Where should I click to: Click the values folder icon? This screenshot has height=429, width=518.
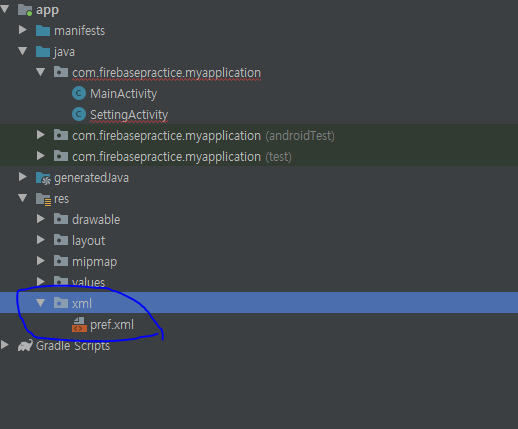tap(61, 281)
